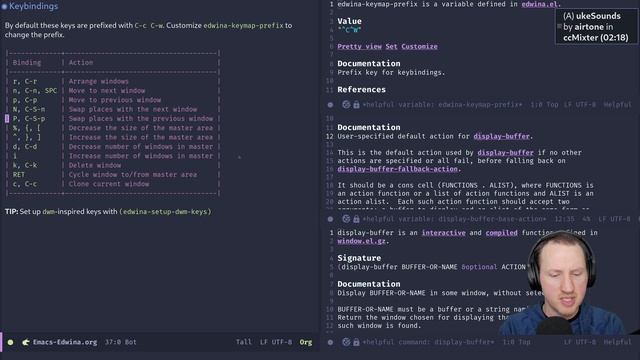Screen dimensions: 640x360
Task: Click the 'P, C-S-p' binding cell
Action: (x=29, y=119)
